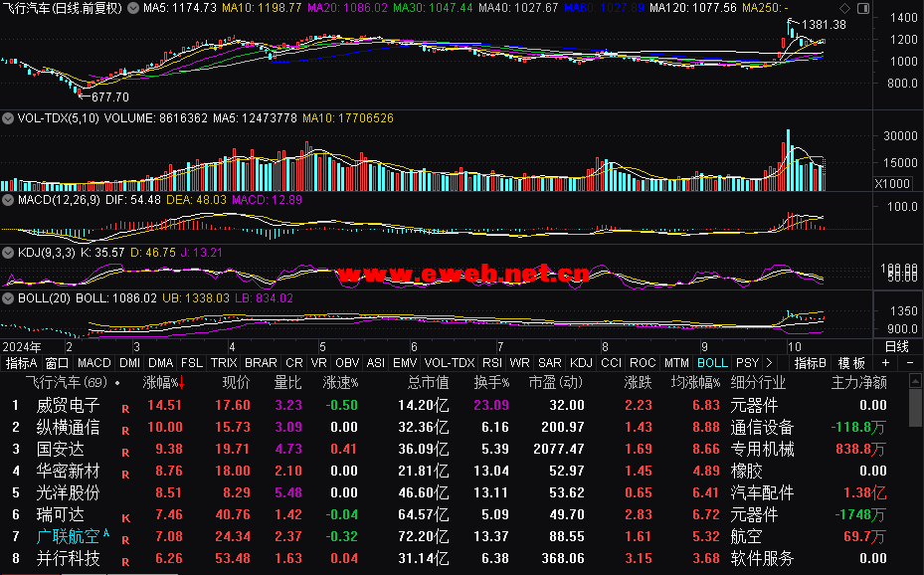The width and height of the screenshot is (924, 575).
Task: Select the 指标A tab
Action: coord(21,363)
